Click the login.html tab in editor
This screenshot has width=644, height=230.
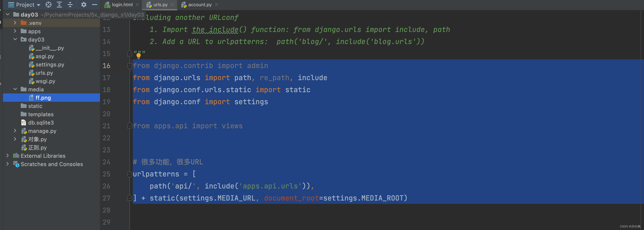coord(121,5)
